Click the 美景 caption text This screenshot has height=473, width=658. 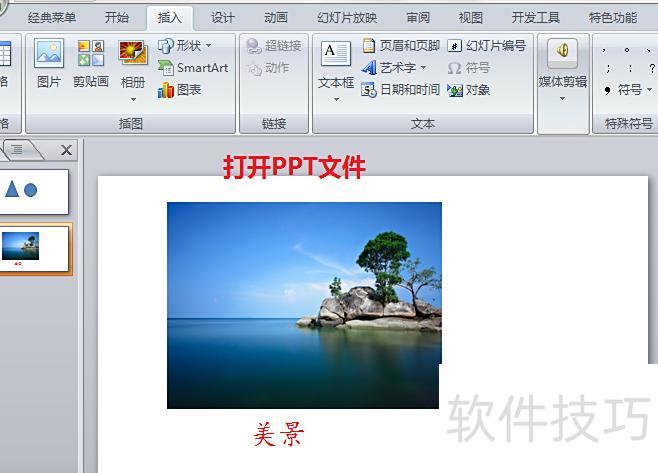(278, 434)
